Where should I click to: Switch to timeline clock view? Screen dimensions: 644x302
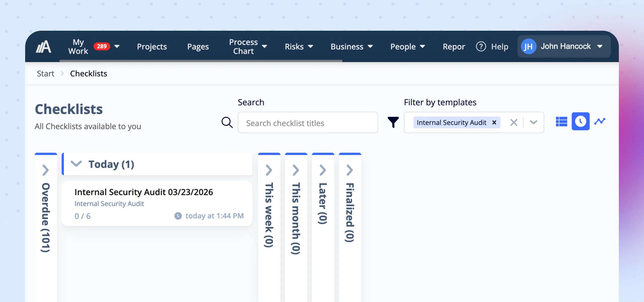click(580, 121)
